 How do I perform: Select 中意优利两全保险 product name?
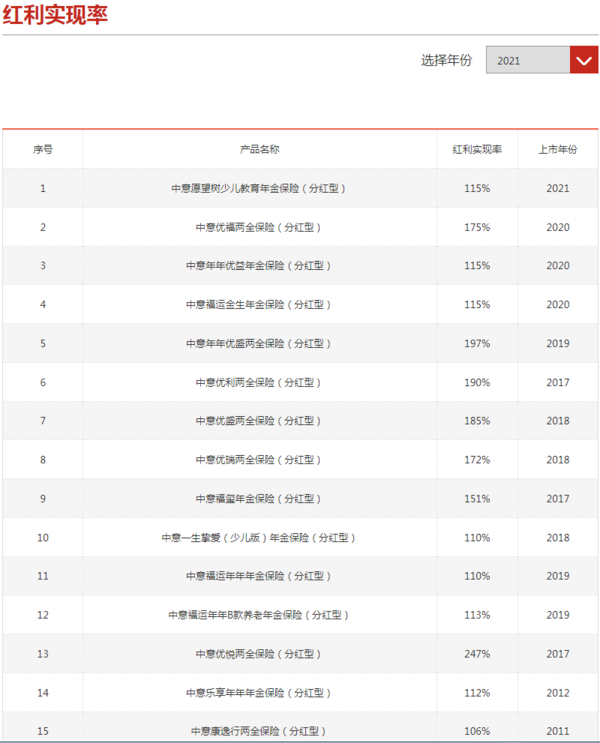[259, 382]
